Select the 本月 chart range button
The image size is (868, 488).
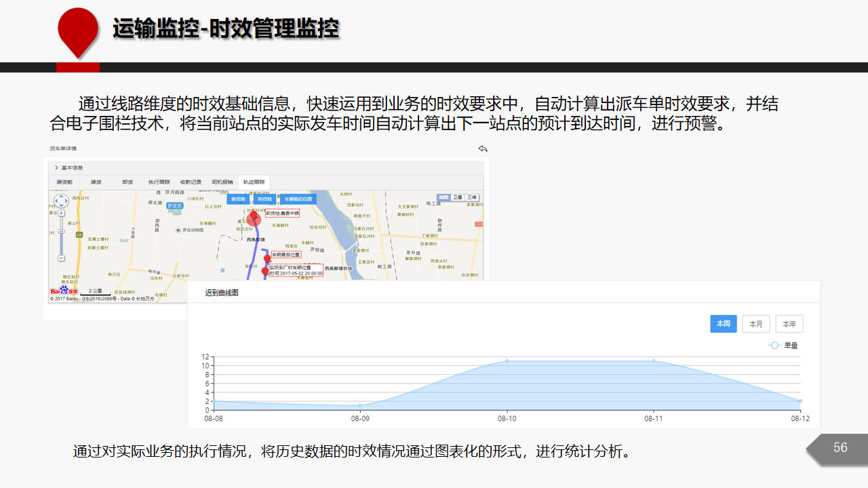pyautogui.click(x=756, y=324)
